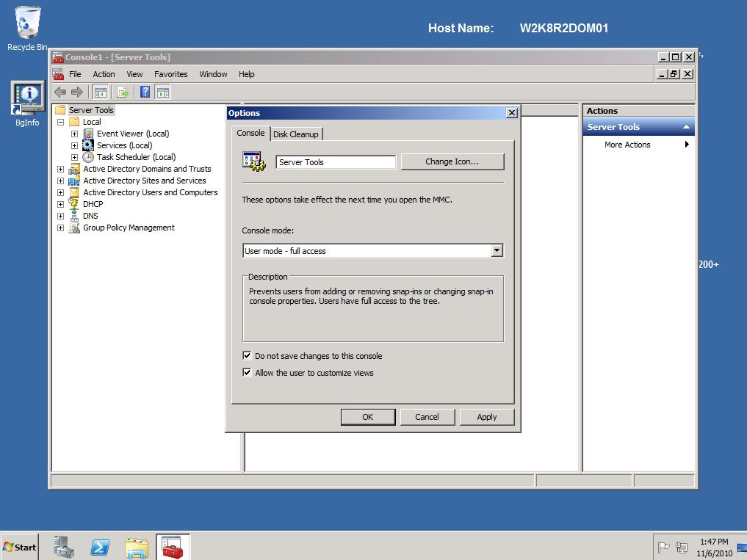This screenshot has height=560, width=747.
Task: Click the network tray icon
Action: [x=682, y=548]
